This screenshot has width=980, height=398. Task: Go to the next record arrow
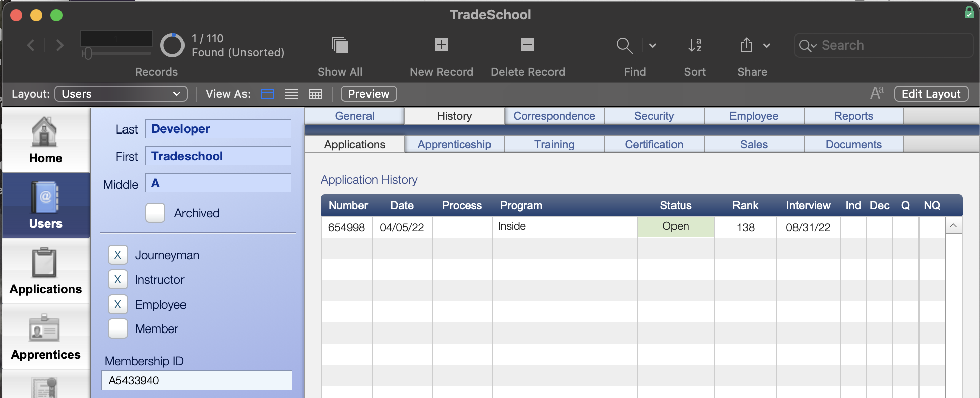point(59,45)
